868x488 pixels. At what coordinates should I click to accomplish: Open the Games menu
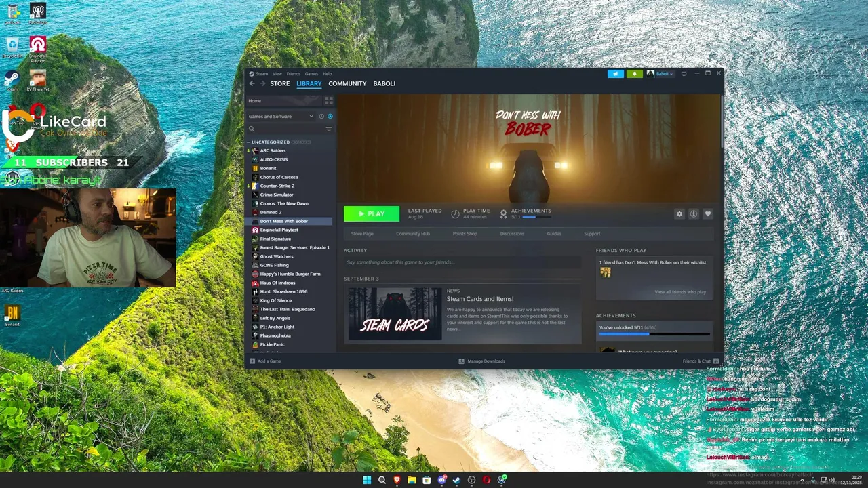[x=311, y=73]
